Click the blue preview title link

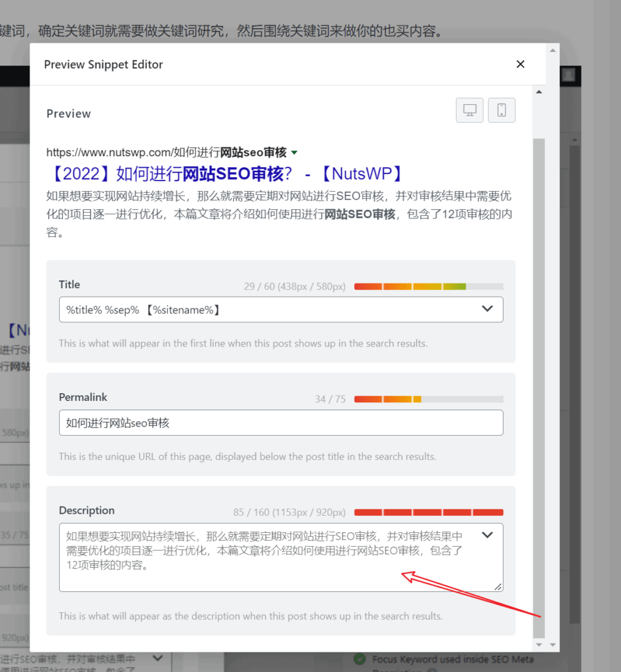pos(226,174)
